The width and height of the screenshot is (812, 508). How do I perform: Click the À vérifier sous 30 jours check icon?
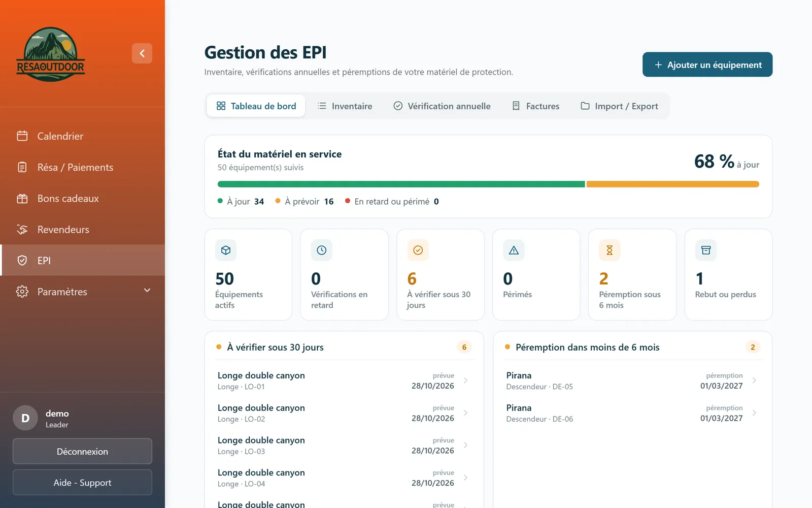click(x=418, y=250)
